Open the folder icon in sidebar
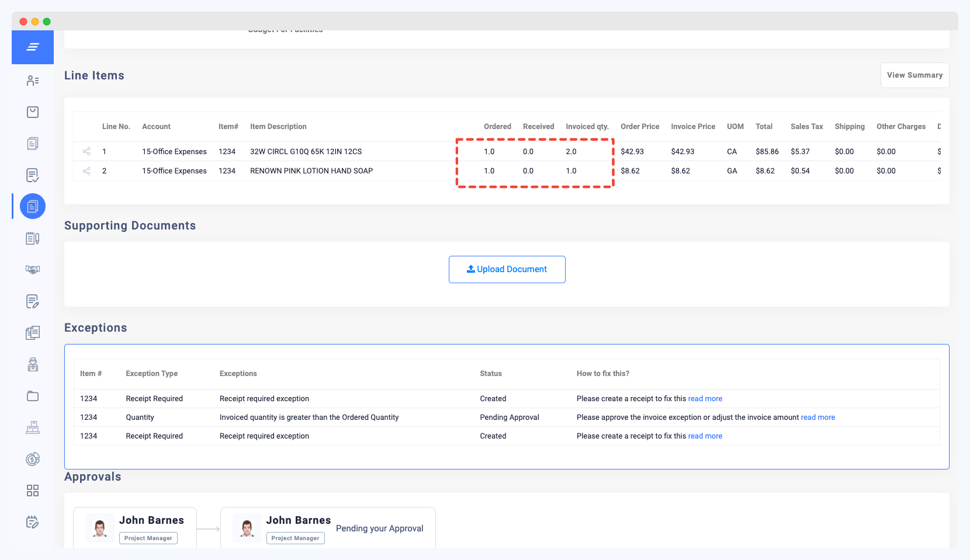The image size is (970, 560). pos(32,395)
